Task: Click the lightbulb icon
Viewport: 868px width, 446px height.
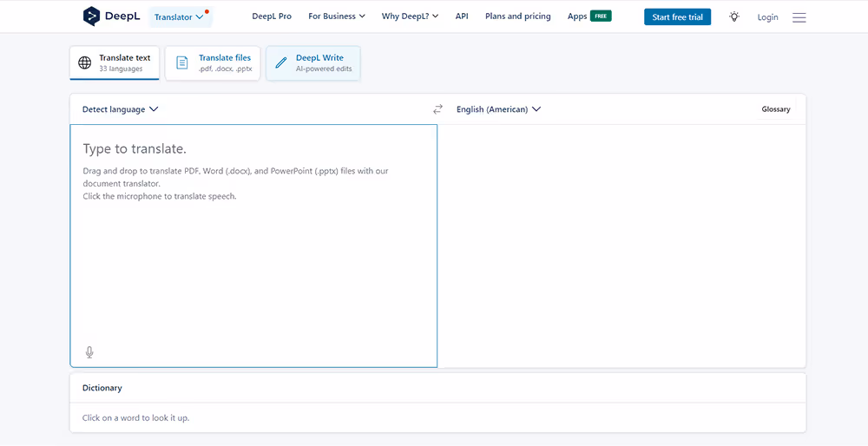Action: [734, 16]
